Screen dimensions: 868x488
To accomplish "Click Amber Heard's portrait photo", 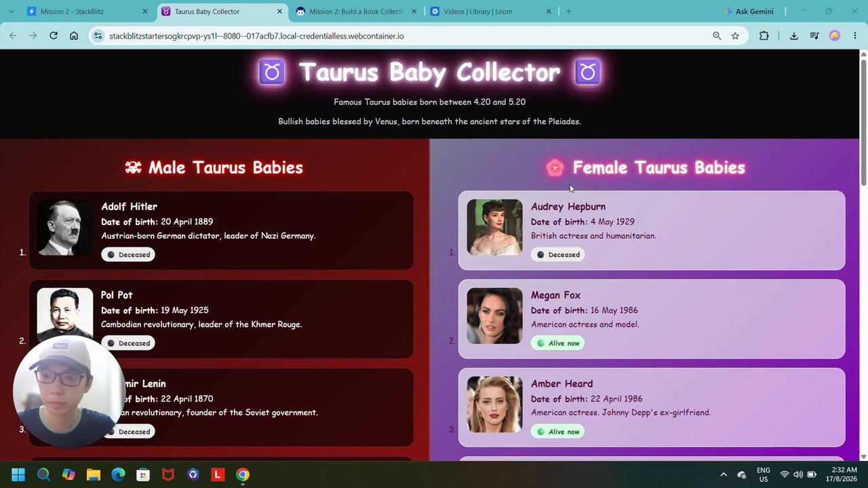I will point(495,405).
